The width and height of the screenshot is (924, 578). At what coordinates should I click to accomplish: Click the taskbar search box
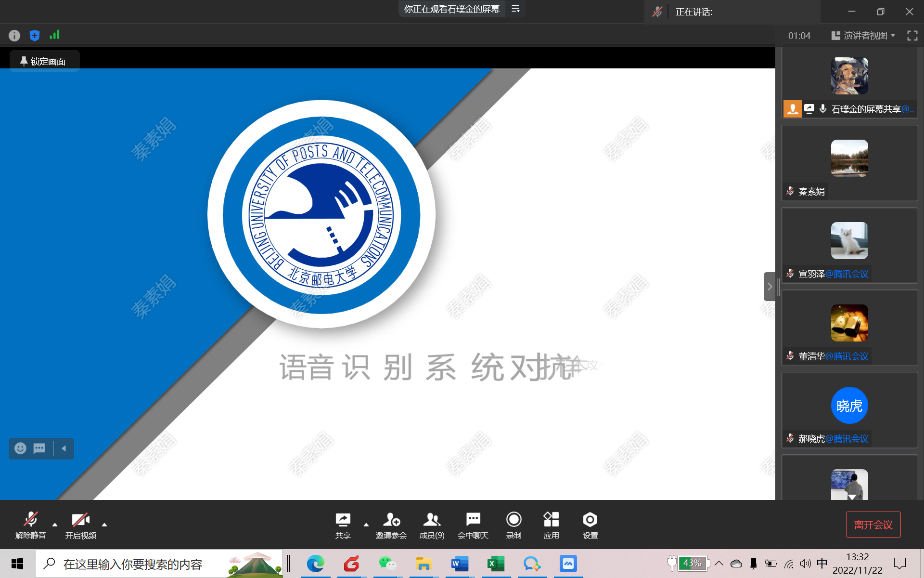159,564
